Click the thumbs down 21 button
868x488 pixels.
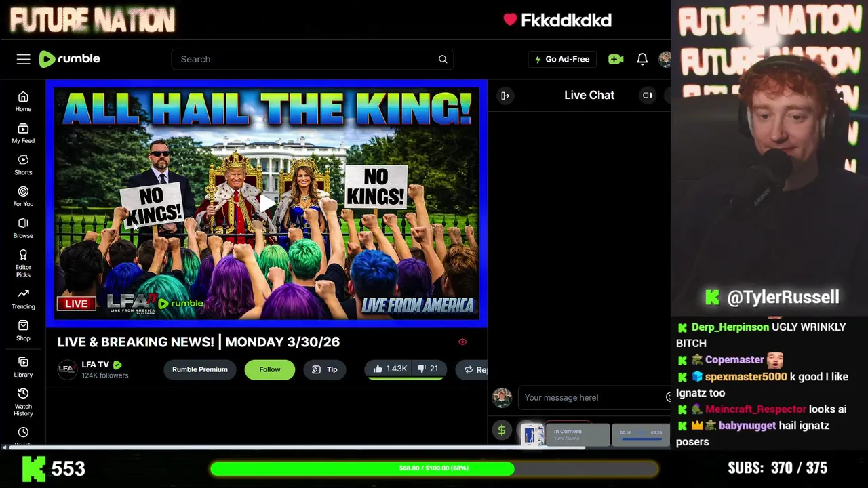429,369
